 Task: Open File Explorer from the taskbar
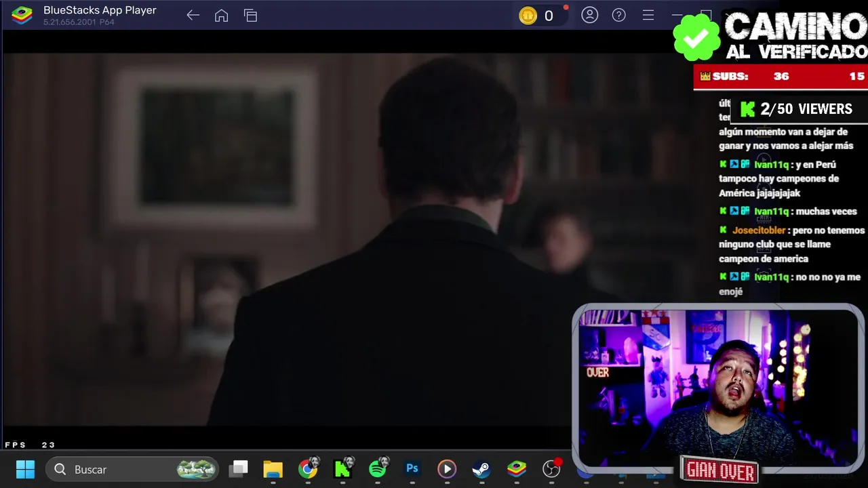click(273, 469)
